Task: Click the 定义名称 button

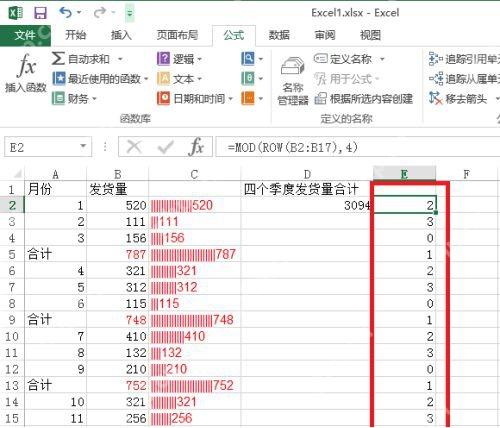Action: click(343, 59)
